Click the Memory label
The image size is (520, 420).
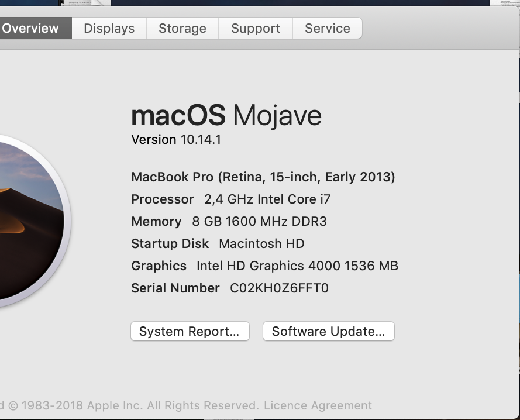[157, 222]
